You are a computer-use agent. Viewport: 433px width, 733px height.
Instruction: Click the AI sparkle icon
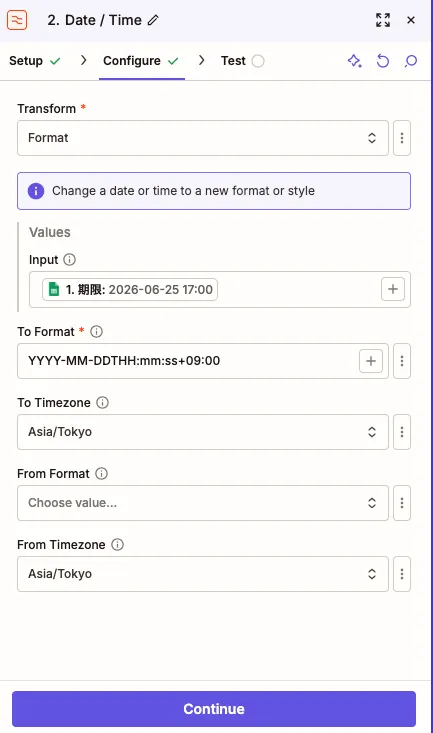[354, 61]
